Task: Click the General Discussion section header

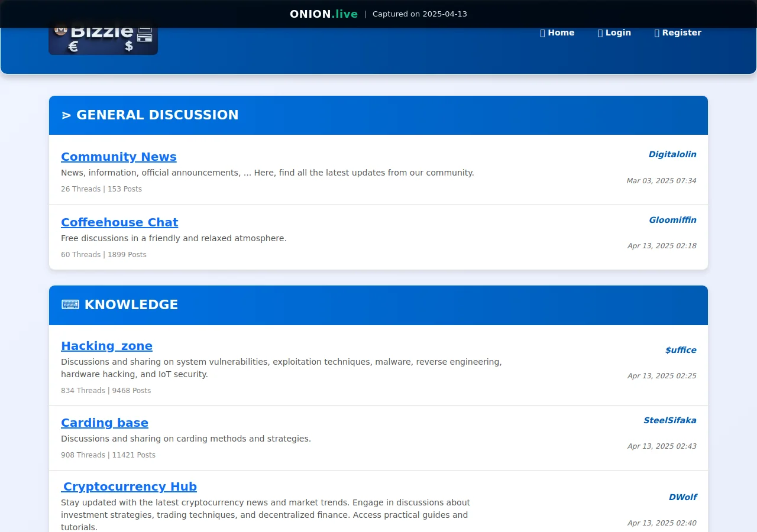Action: coord(157,115)
